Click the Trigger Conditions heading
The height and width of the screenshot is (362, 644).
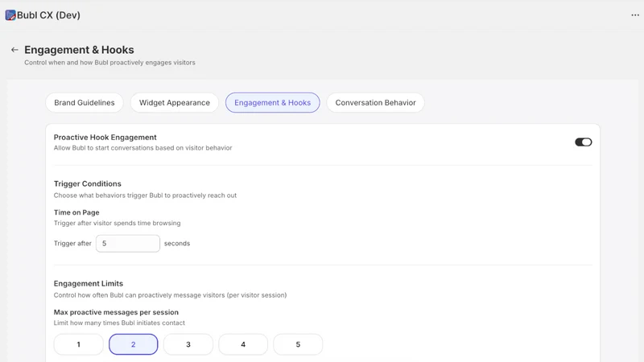tap(88, 183)
